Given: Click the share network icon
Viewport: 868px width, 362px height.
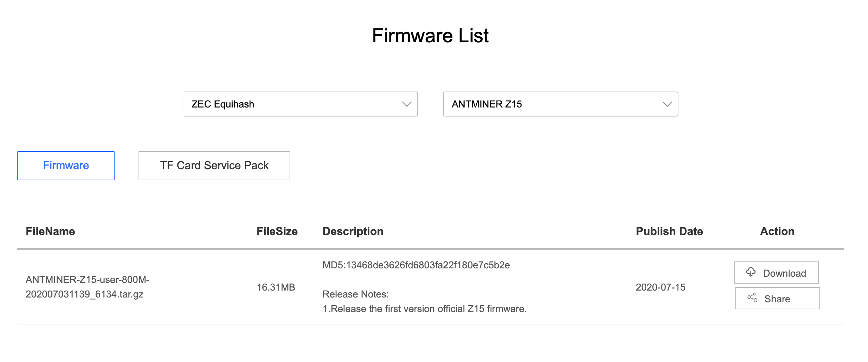Looking at the screenshot, I should point(752,298).
